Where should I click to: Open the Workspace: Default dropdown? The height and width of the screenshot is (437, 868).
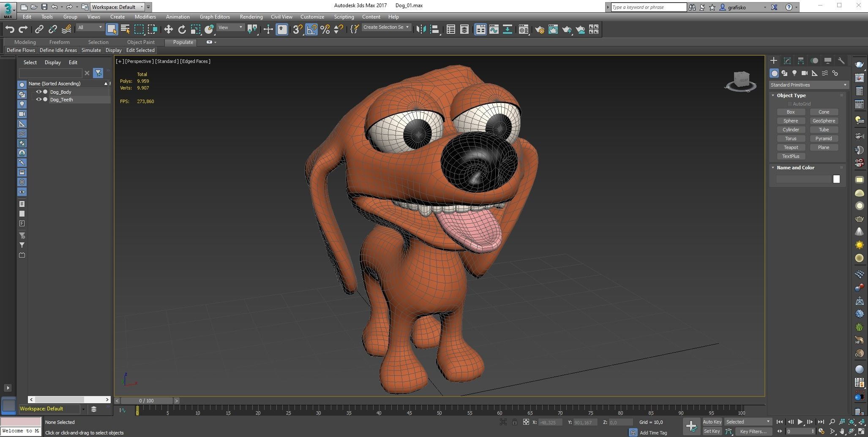(117, 7)
